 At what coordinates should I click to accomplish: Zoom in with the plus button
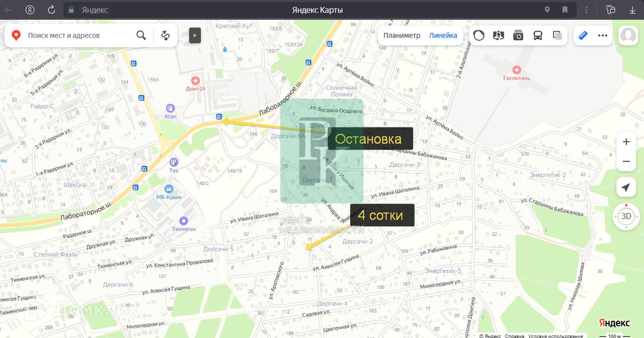tap(626, 142)
